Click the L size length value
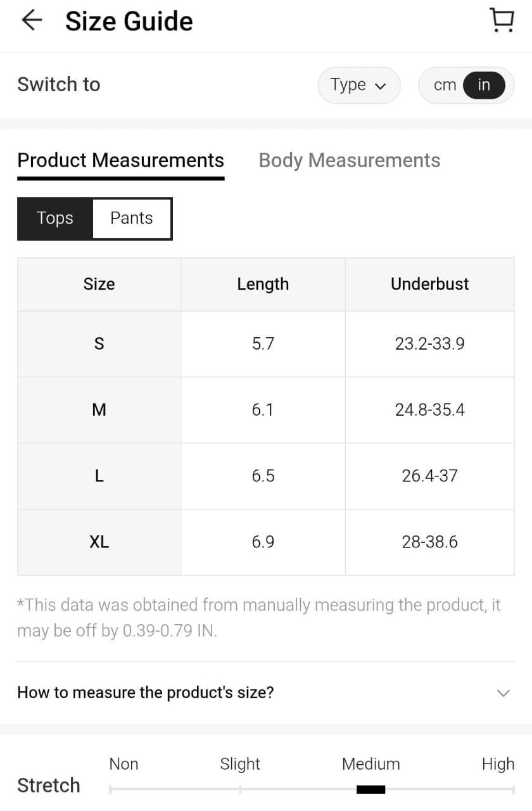The height and width of the screenshot is (811, 532). 263,476
